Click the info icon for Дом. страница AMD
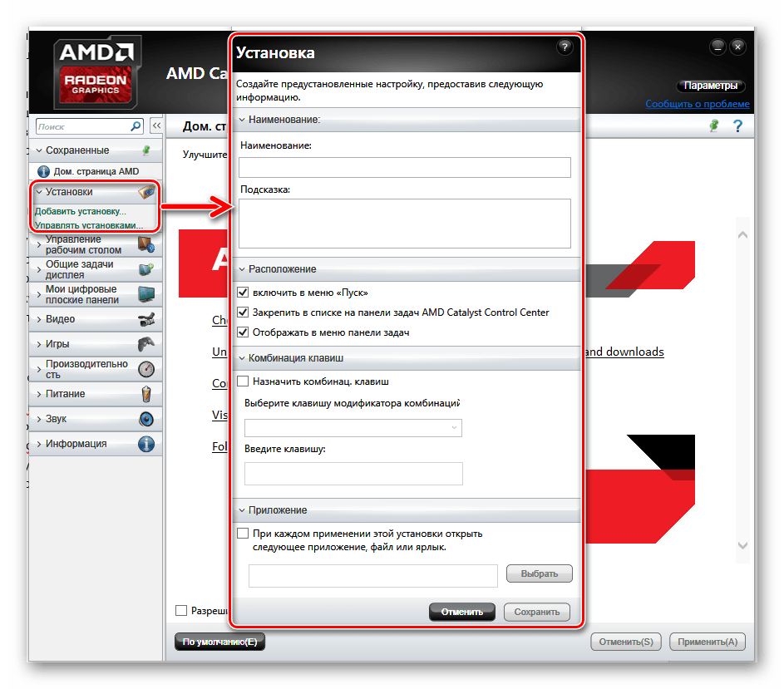784x689 pixels. 44,171
